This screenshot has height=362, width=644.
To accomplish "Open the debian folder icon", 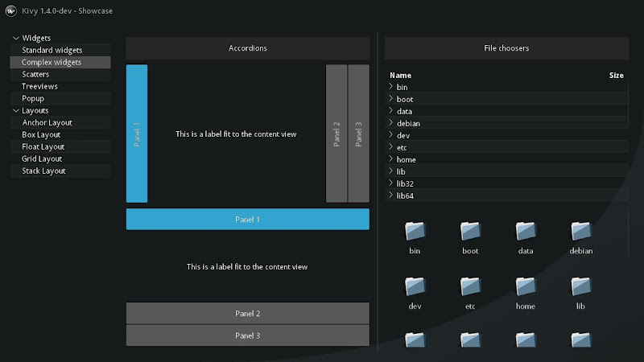I will click(581, 231).
